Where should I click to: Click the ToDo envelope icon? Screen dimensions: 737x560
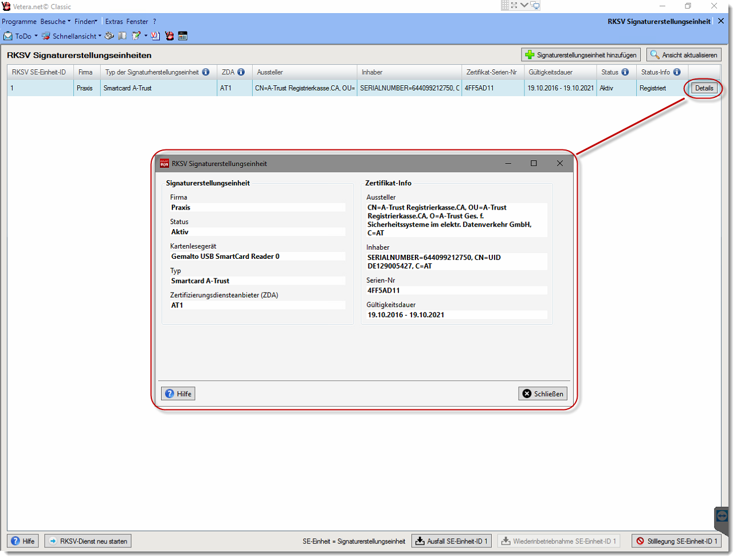click(8, 36)
